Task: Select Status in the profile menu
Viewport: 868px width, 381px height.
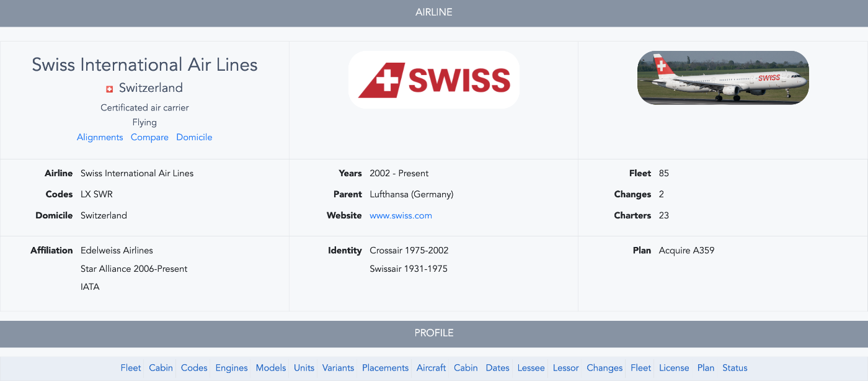Action: point(735,368)
